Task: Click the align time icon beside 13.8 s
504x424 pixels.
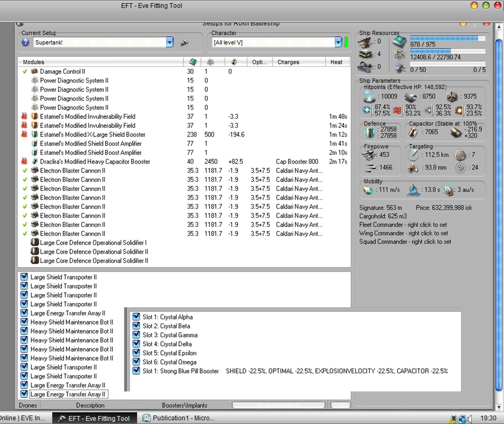Action: click(x=413, y=190)
